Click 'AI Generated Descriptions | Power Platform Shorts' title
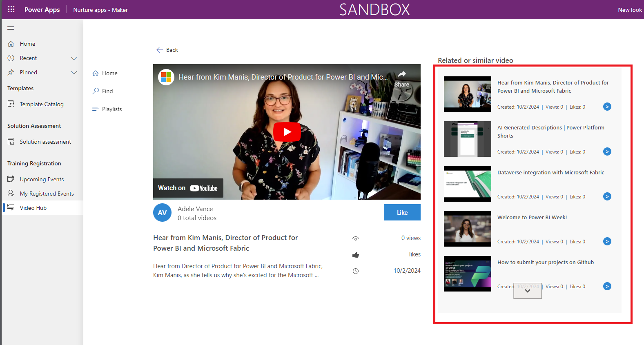 [551, 131]
